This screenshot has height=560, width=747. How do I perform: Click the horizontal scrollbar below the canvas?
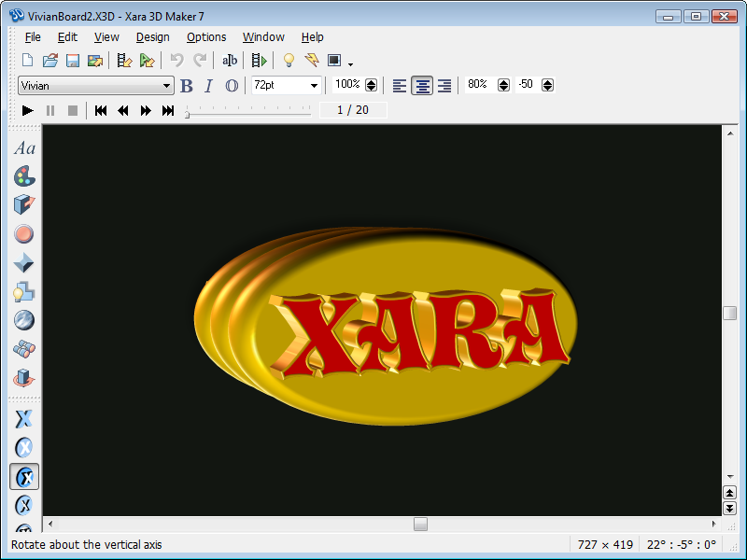[x=420, y=524]
